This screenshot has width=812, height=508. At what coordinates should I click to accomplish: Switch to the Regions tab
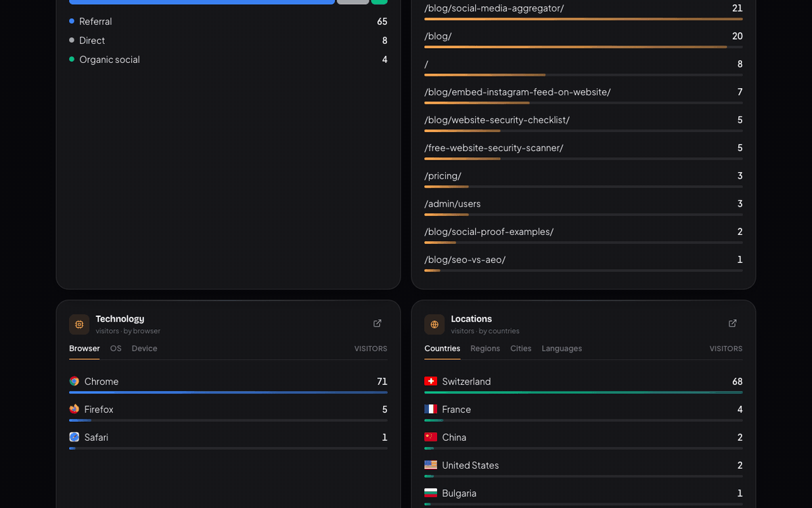485,348
